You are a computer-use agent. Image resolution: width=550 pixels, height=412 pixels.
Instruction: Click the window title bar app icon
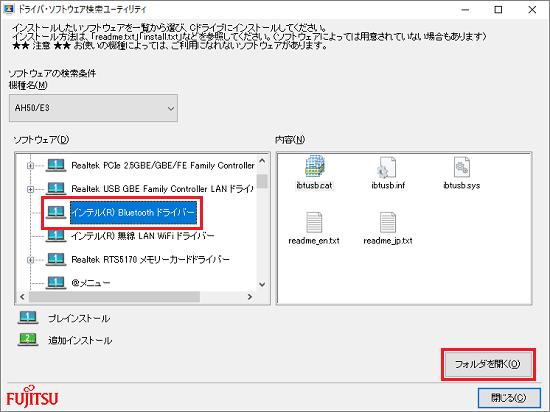pyautogui.click(x=9, y=9)
